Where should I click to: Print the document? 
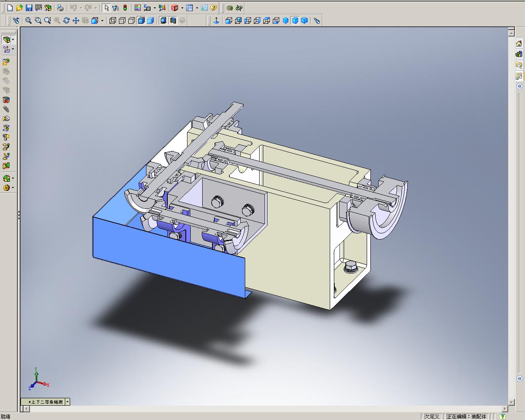pyautogui.click(x=60, y=8)
